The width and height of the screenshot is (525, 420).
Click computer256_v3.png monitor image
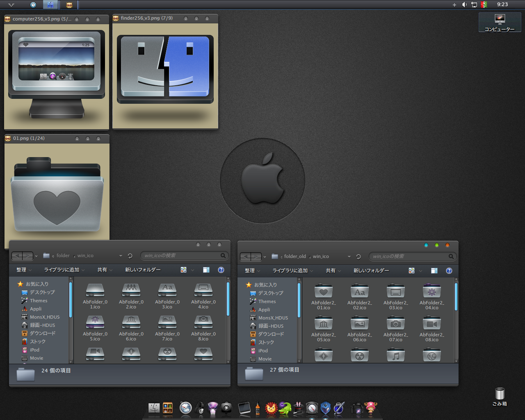(x=57, y=77)
